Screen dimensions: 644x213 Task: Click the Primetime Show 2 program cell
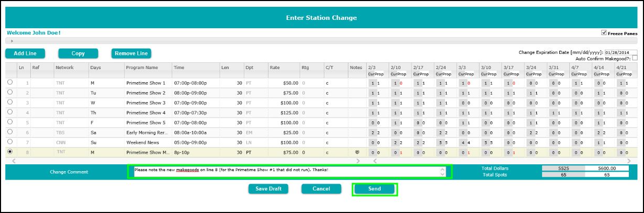[148, 93]
